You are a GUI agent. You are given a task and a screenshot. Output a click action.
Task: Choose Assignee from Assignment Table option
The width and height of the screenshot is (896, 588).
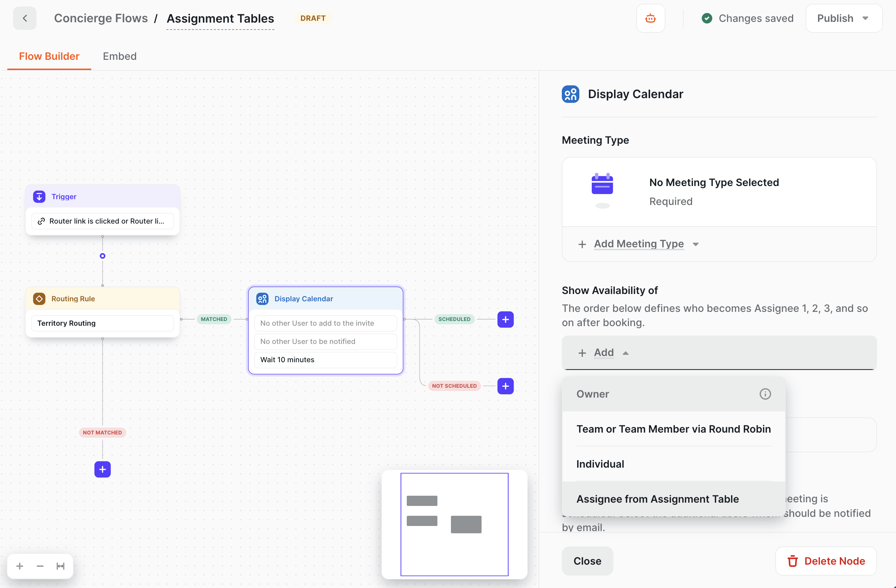(x=673, y=499)
